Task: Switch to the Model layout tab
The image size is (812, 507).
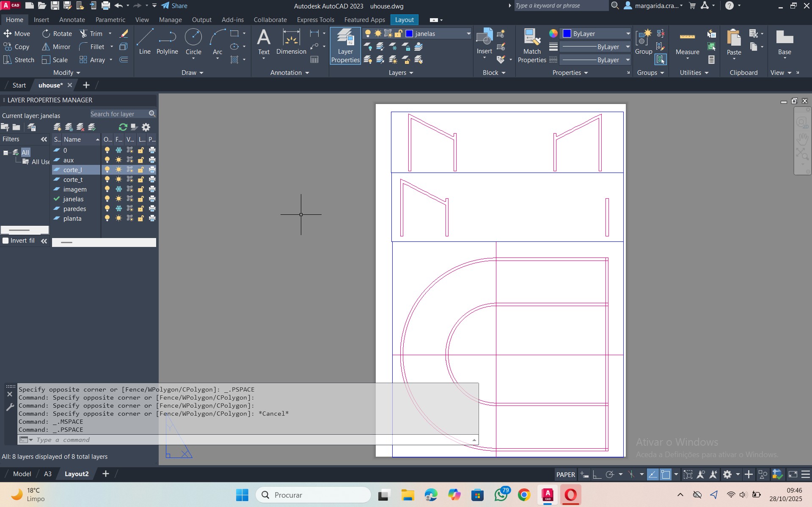Action: click(x=22, y=474)
